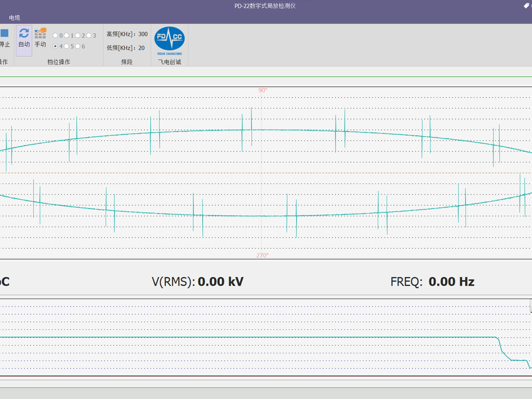Select range level 1 radio button

click(66, 36)
